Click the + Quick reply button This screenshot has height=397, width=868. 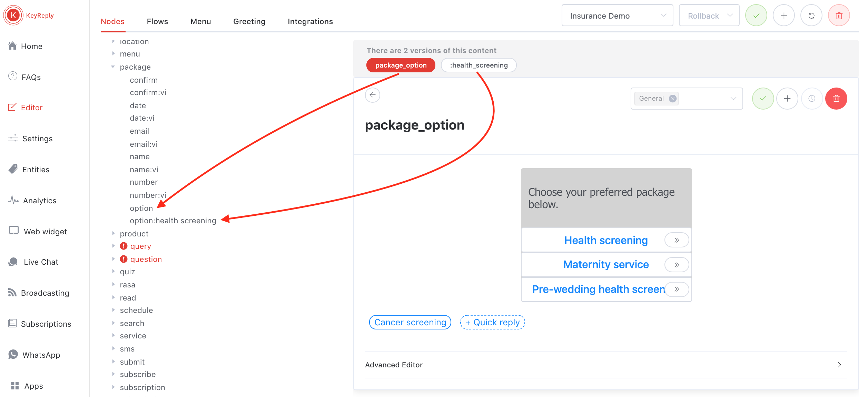pos(492,322)
